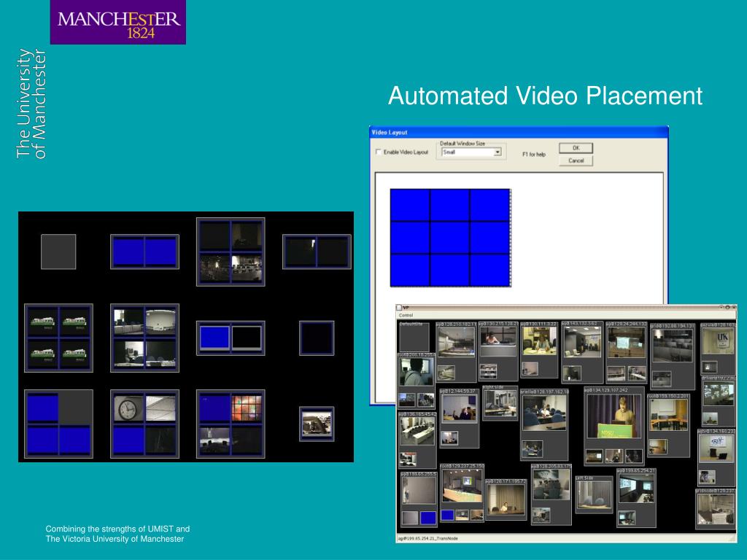
Task: Open the UK logo video feed
Action: [718, 341]
